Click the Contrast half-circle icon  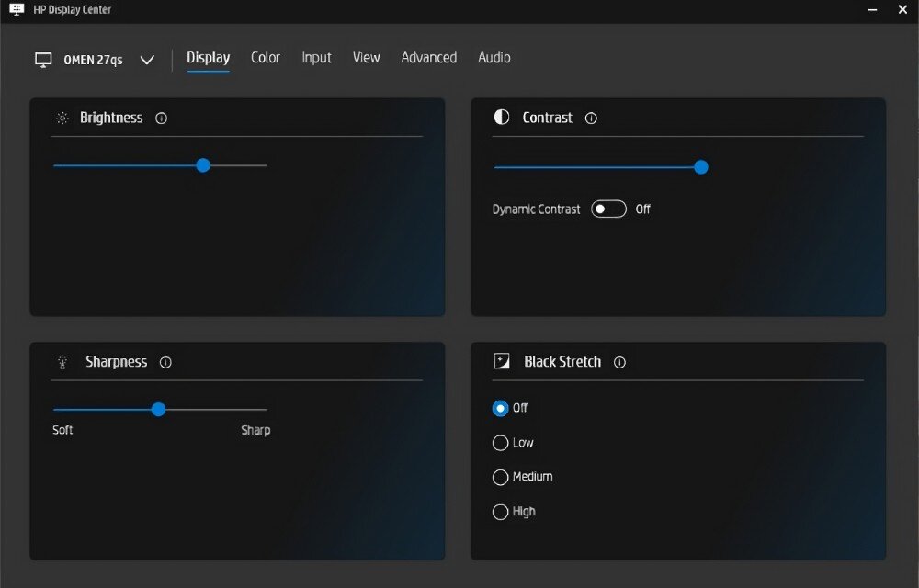click(x=502, y=118)
